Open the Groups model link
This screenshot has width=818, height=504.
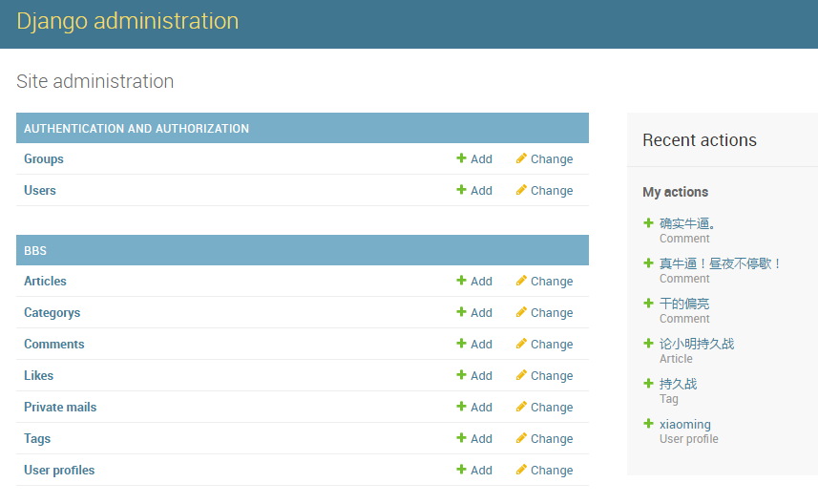[x=44, y=159]
